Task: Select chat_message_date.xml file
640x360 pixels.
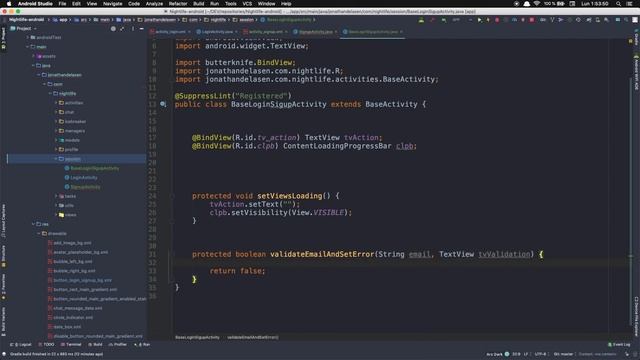Action: [77, 308]
